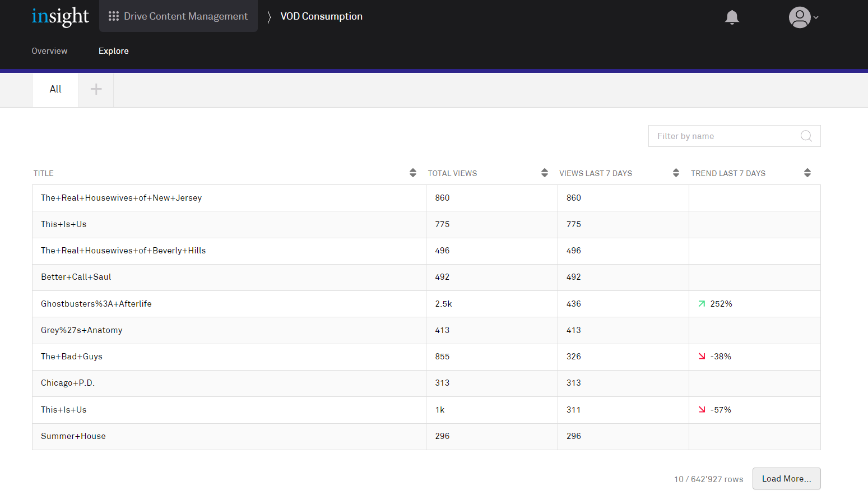Open the user account avatar menu

point(803,17)
